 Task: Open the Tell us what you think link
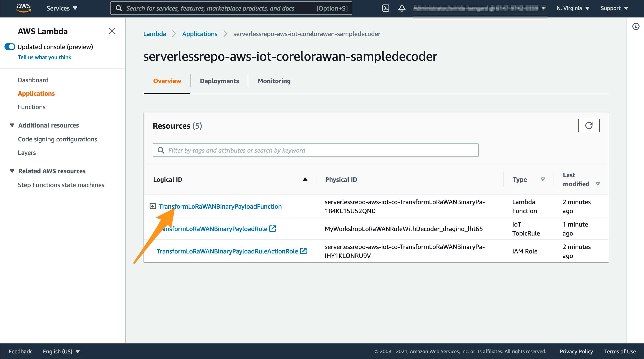[45, 57]
